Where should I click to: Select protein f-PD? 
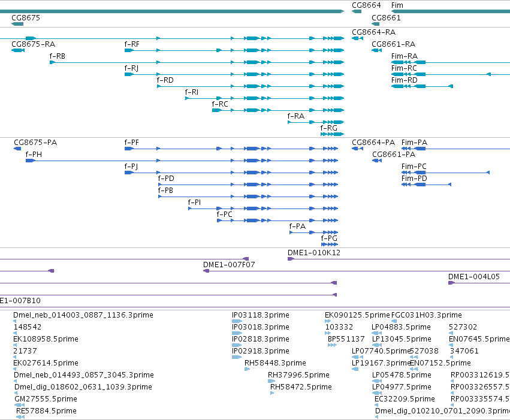166,179
